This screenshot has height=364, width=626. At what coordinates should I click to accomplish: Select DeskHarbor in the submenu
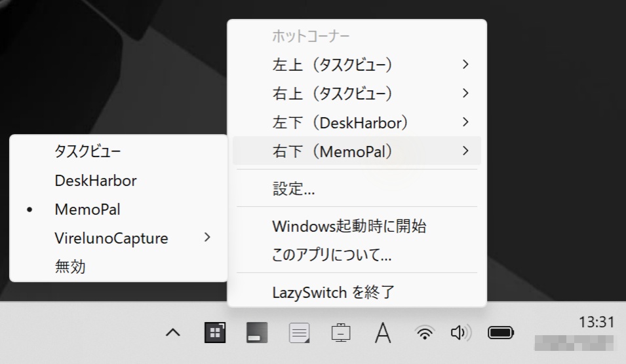(x=118, y=181)
